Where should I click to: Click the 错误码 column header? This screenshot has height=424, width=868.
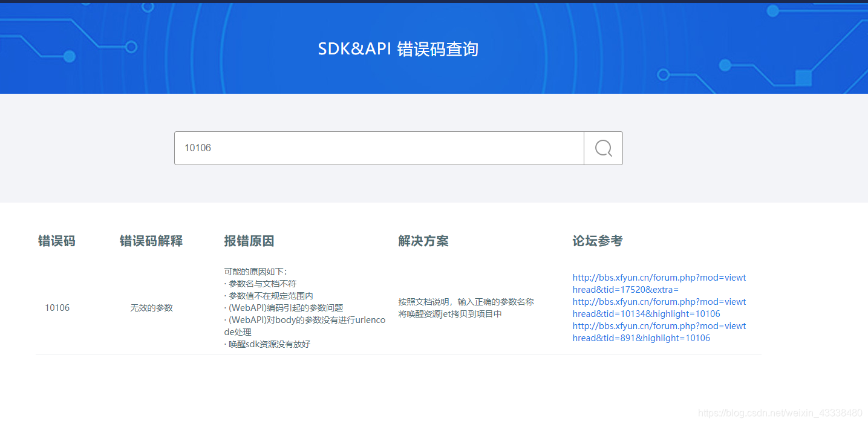click(x=56, y=241)
